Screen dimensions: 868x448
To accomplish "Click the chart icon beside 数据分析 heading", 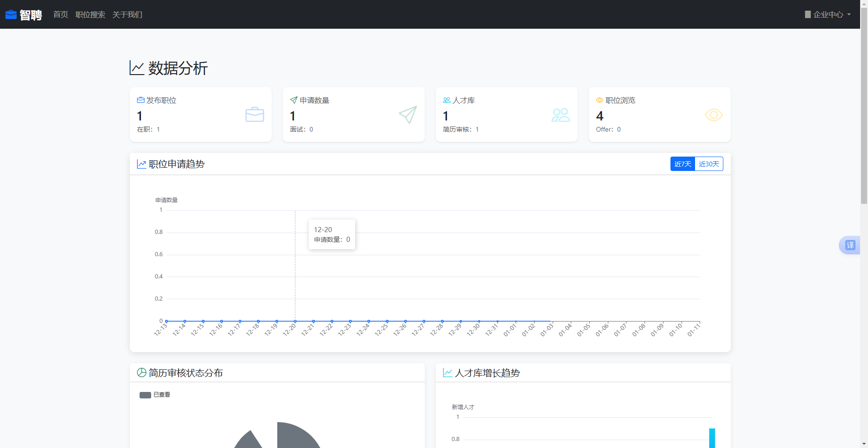I will coord(137,68).
